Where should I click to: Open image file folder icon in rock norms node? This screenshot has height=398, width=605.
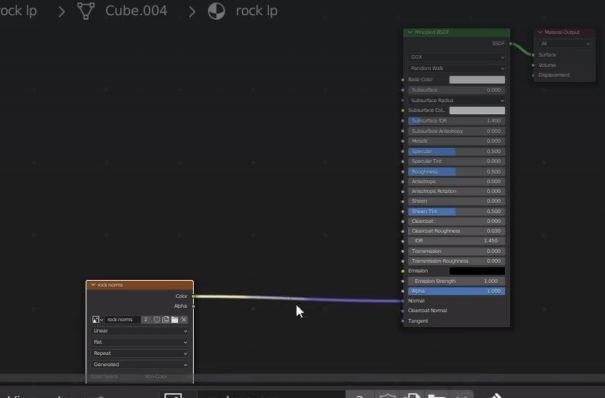(x=175, y=320)
